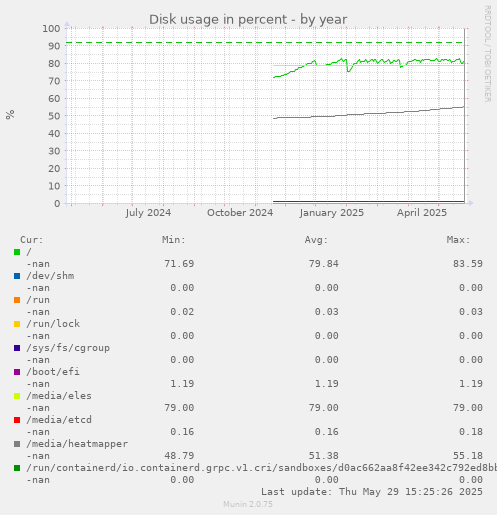Select the /media/heatmapper legend label
The height and width of the screenshot is (515, 497).
pyautogui.click(x=77, y=444)
